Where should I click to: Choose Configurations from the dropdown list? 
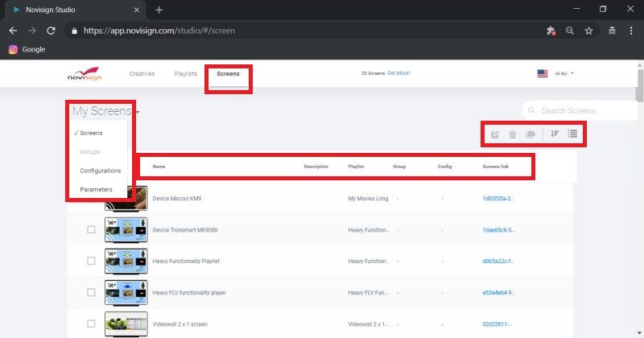[100, 171]
